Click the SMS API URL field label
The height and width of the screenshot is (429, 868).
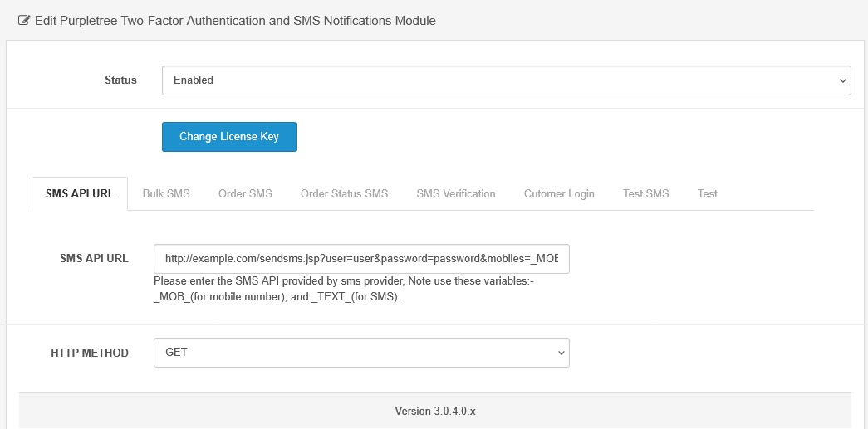94,258
